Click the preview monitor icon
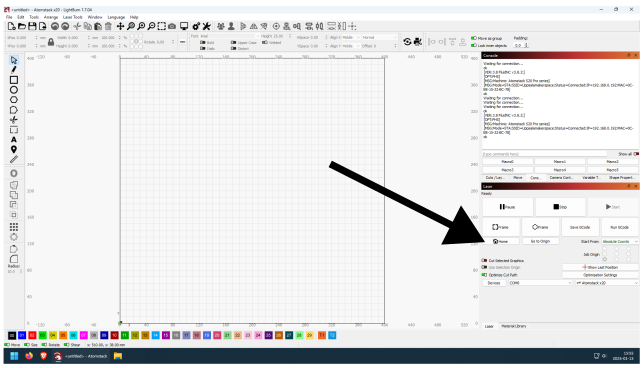The height and width of the screenshot is (368, 643). tap(184, 26)
